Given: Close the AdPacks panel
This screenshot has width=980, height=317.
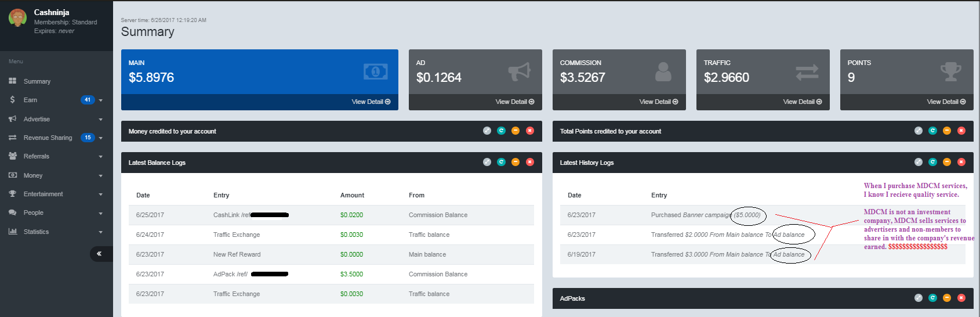Looking at the screenshot, I should coord(961,298).
